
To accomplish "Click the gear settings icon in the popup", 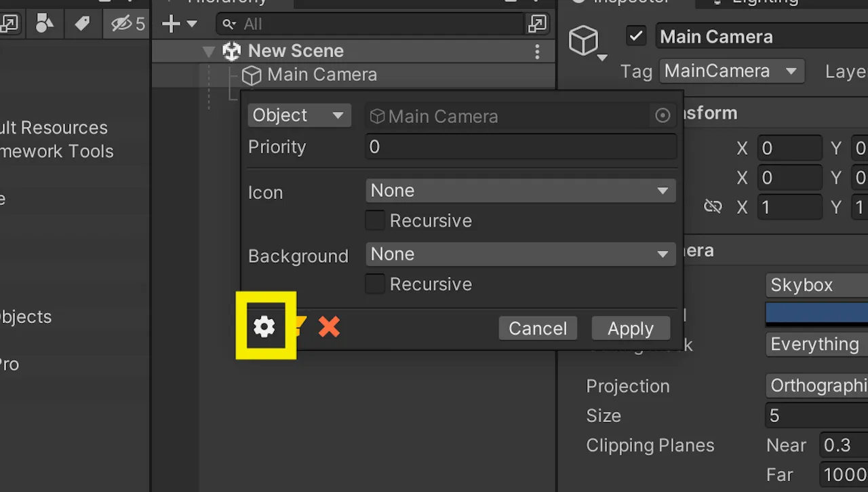I will point(264,327).
